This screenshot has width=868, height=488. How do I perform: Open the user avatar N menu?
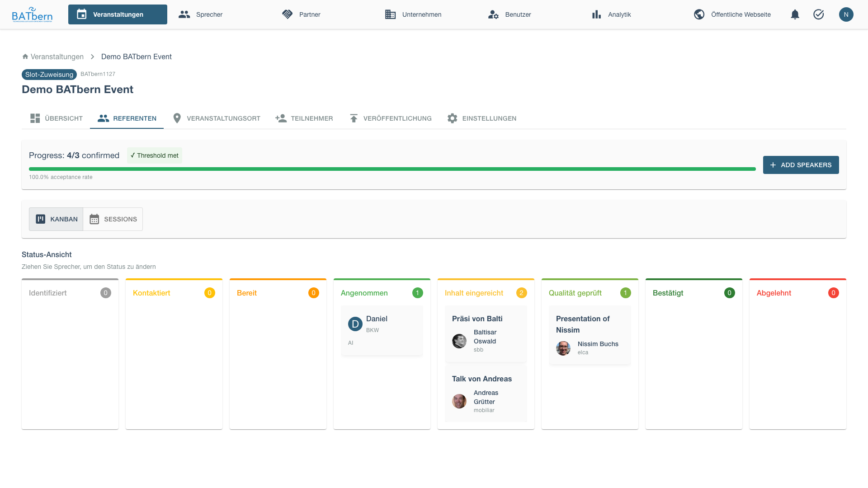[x=846, y=14]
